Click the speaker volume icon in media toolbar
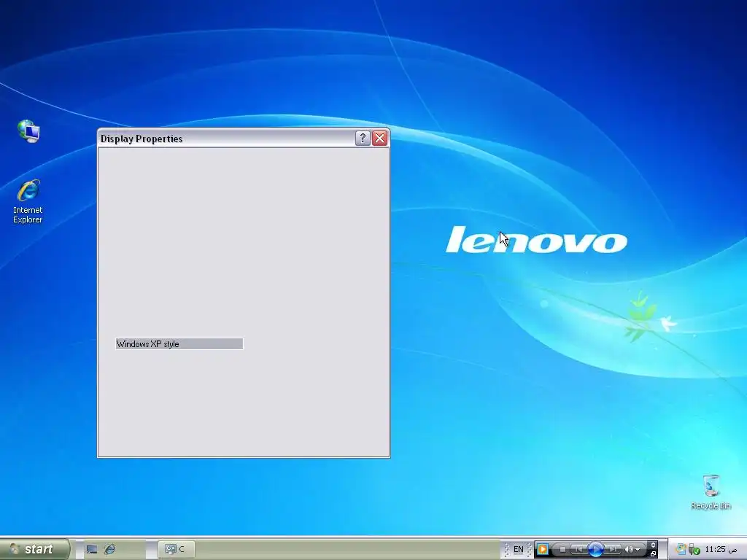 click(x=629, y=550)
